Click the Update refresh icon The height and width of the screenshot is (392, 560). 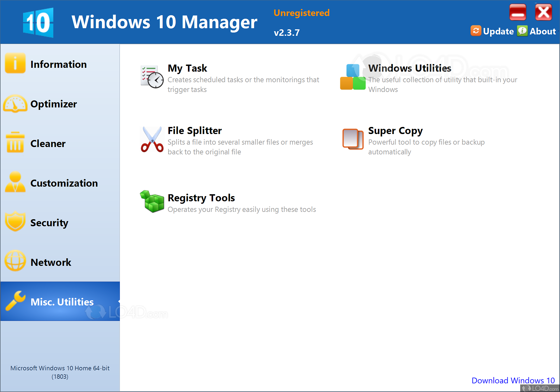476,31
